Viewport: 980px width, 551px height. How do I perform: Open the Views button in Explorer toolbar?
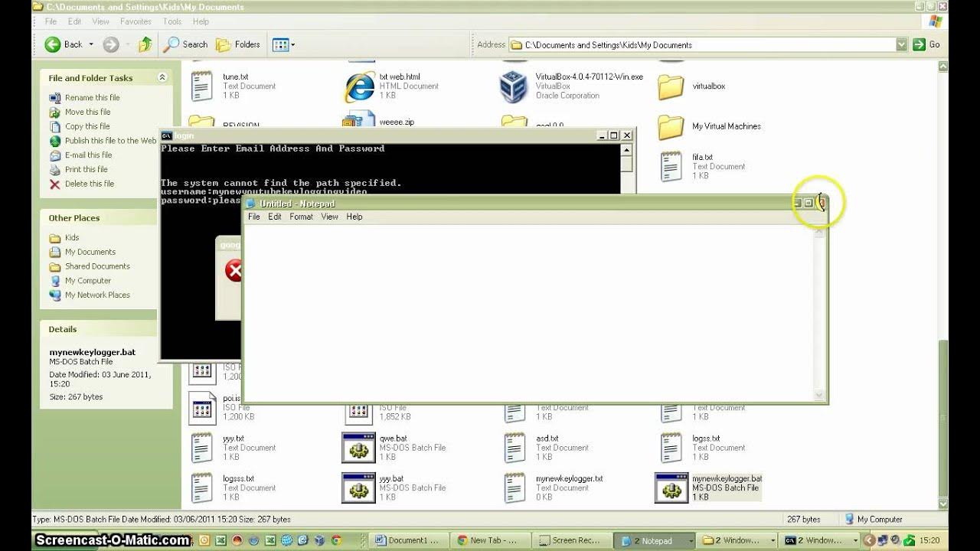point(283,44)
